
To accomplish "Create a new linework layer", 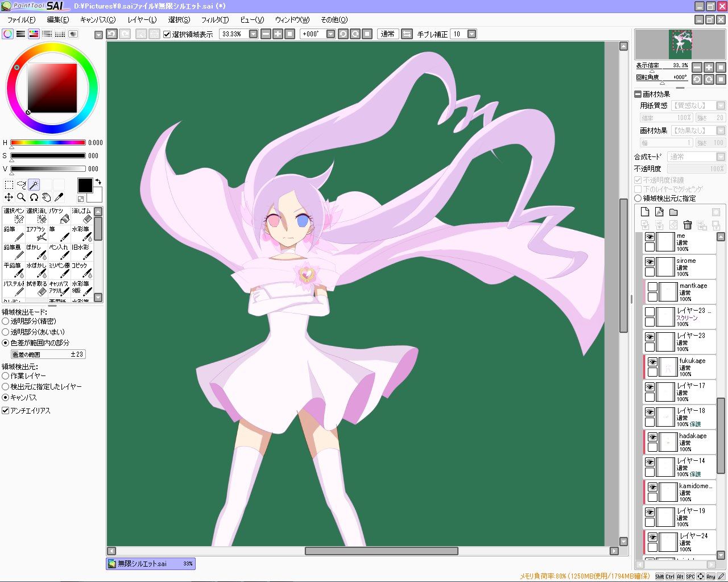I will pyautogui.click(x=659, y=212).
